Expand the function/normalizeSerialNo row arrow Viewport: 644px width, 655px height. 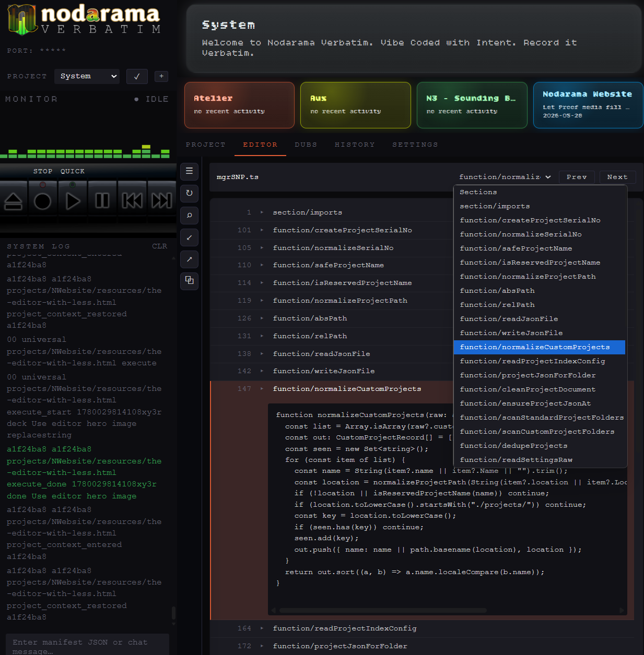click(x=262, y=248)
